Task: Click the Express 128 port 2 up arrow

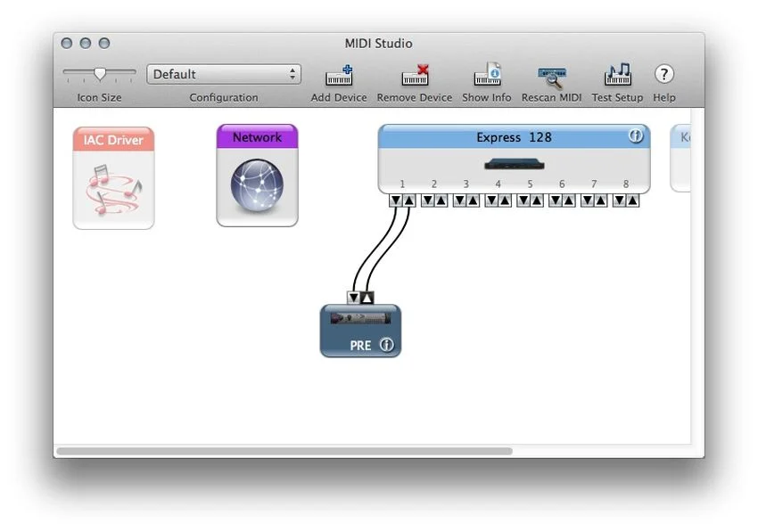Action: [441, 201]
